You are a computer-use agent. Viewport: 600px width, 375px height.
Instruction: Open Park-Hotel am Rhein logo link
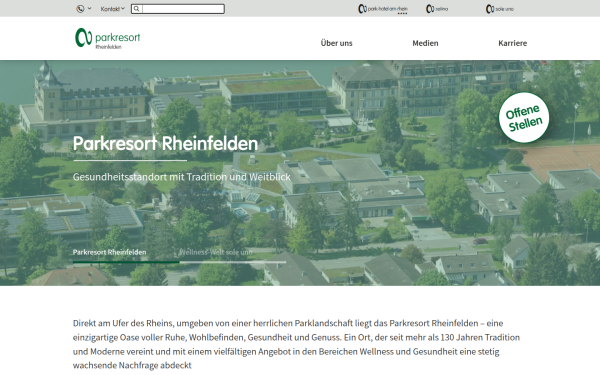tap(383, 9)
